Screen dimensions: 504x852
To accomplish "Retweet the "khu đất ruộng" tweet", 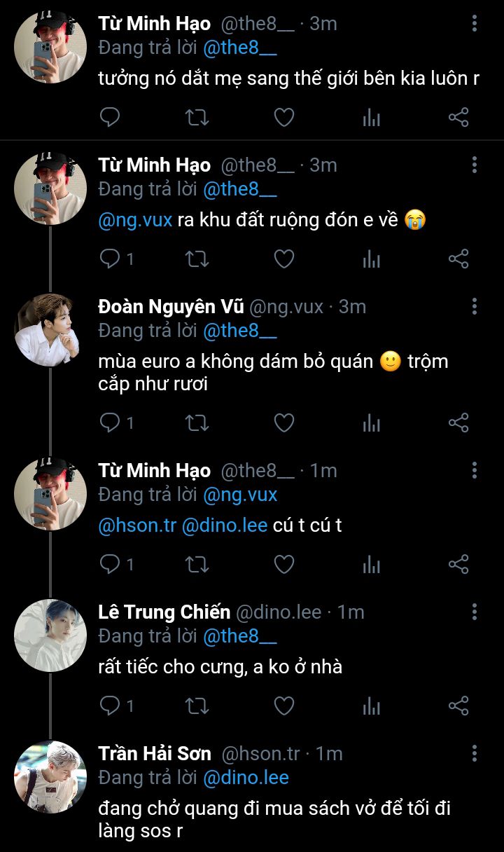I will click(x=197, y=259).
